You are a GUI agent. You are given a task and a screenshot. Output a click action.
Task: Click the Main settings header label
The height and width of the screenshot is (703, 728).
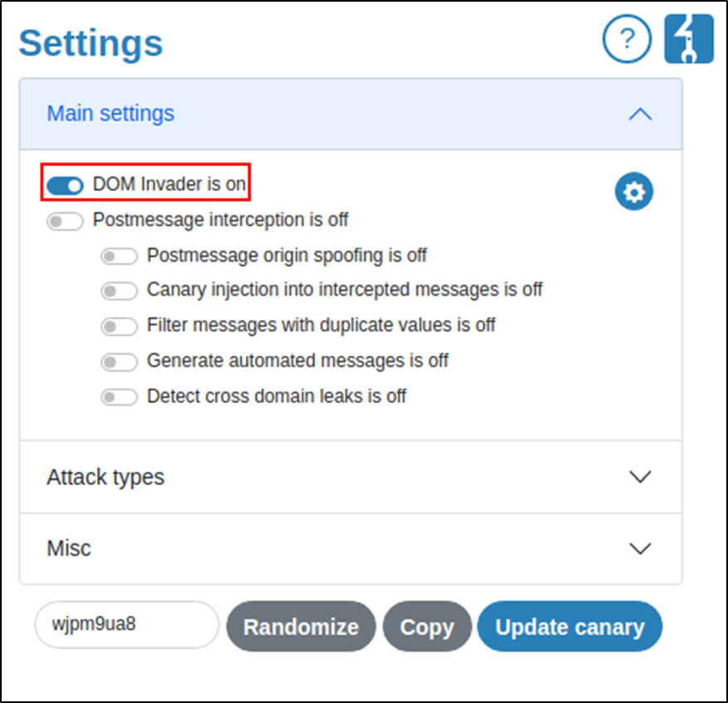coord(111,114)
